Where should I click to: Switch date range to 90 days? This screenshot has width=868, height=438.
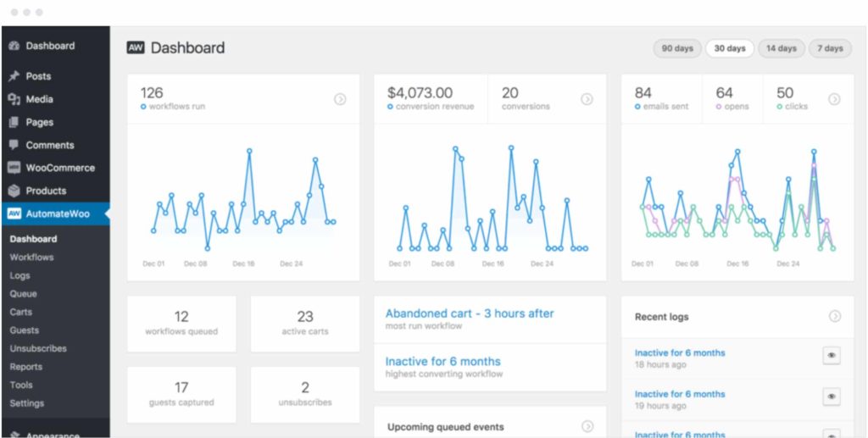[x=677, y=48]
